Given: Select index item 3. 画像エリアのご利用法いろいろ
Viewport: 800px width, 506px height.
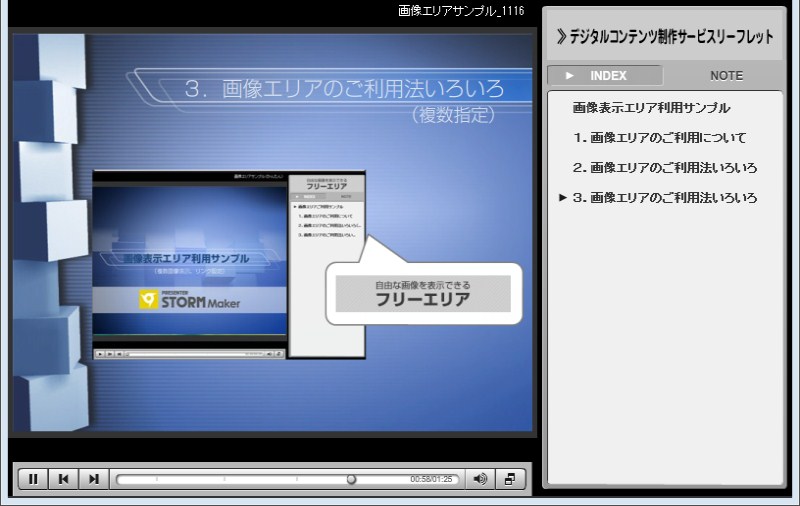Looking at the screenshot, I should tap(665, 198).
